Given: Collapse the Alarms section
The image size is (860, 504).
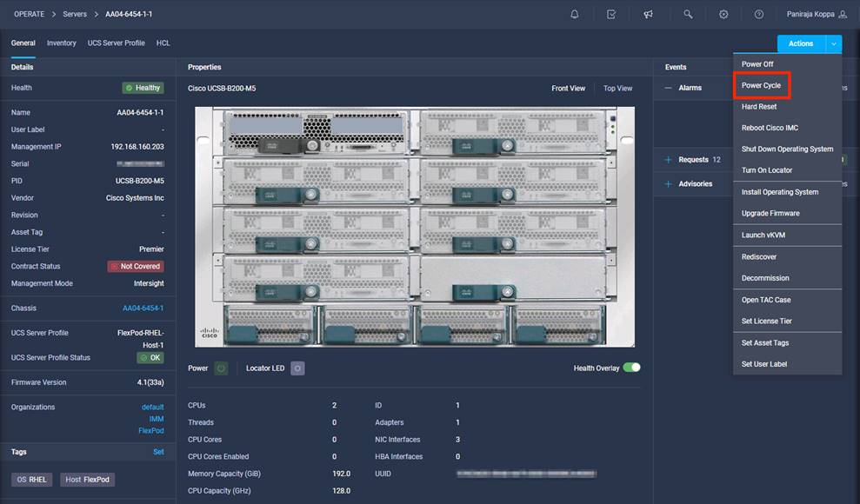Looking at the screenshot, I should point(668,88).
